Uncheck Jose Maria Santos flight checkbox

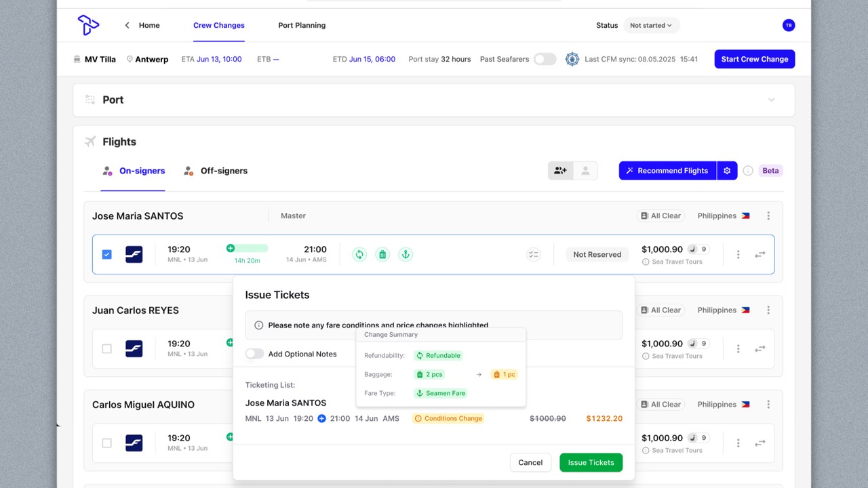pos(106,255)
